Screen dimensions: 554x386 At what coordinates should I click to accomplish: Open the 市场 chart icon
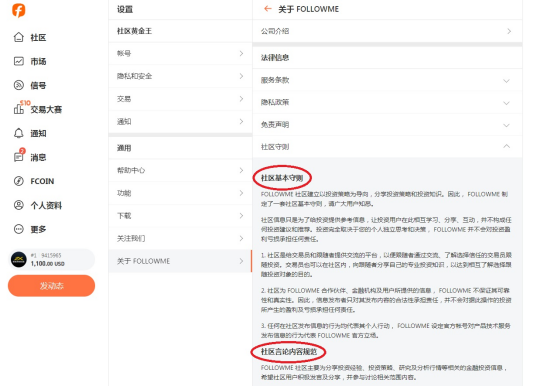(x=19, y=61)
